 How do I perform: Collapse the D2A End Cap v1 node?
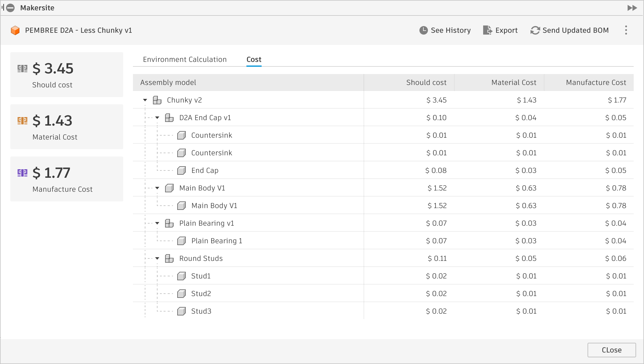(157, 118)
